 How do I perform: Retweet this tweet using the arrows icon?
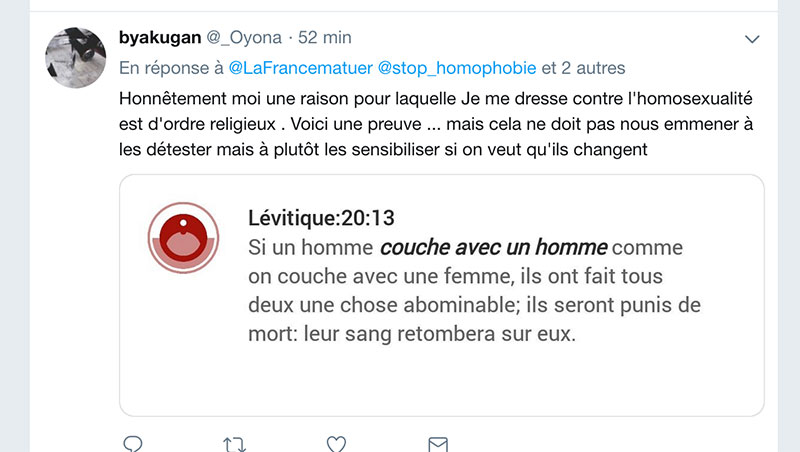click(234, 443)
